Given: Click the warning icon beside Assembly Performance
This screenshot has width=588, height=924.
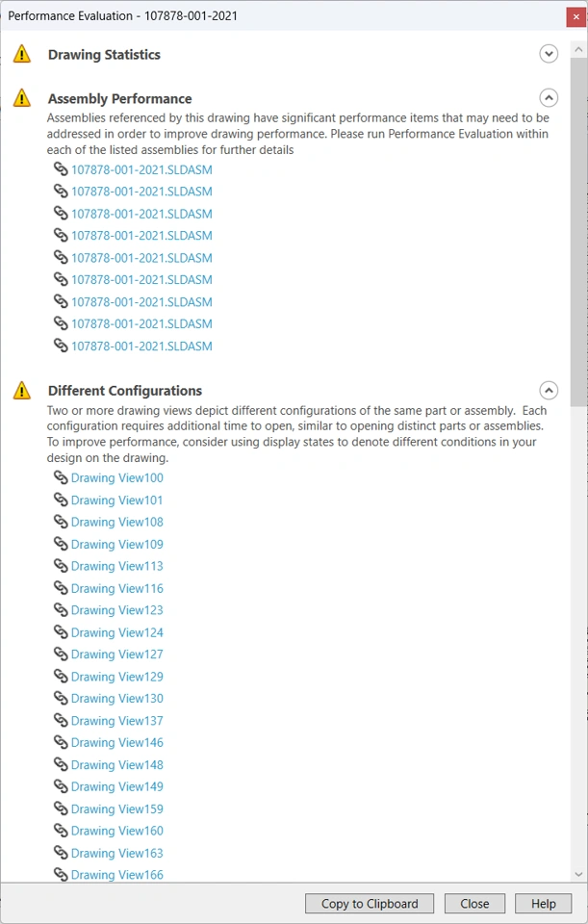Looking at the screenshot, I should coord(22,97).
